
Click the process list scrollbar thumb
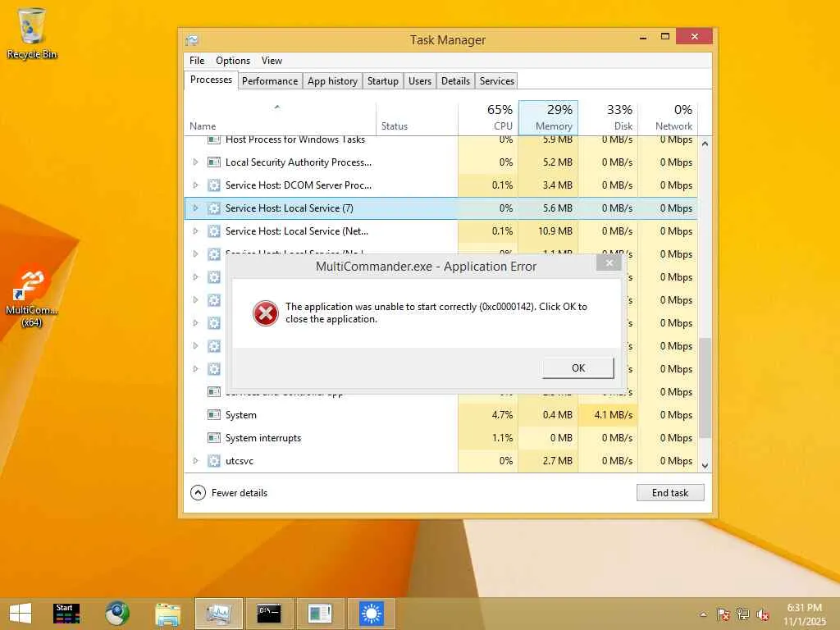pyautogui.click(x=705, y=388)
